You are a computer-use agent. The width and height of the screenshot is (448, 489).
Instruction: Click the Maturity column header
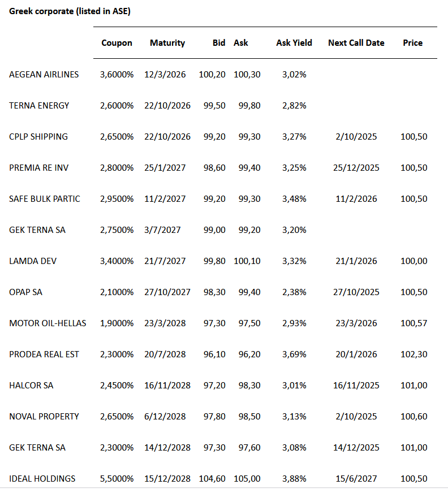[x=167, y=43]
